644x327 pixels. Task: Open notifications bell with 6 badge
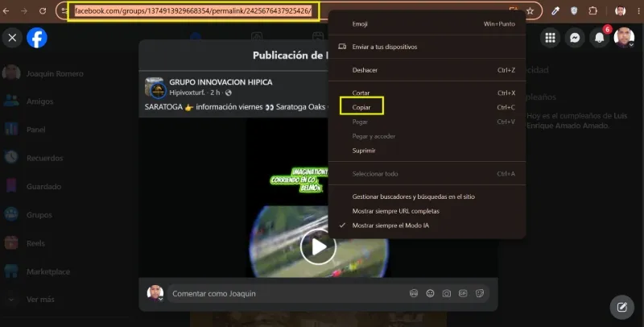click(600, 38)
